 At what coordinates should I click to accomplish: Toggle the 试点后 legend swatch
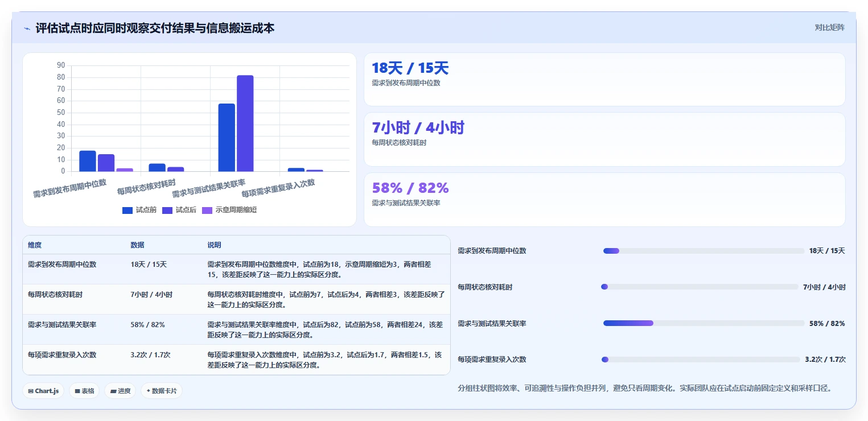click(x=167, y=210)
